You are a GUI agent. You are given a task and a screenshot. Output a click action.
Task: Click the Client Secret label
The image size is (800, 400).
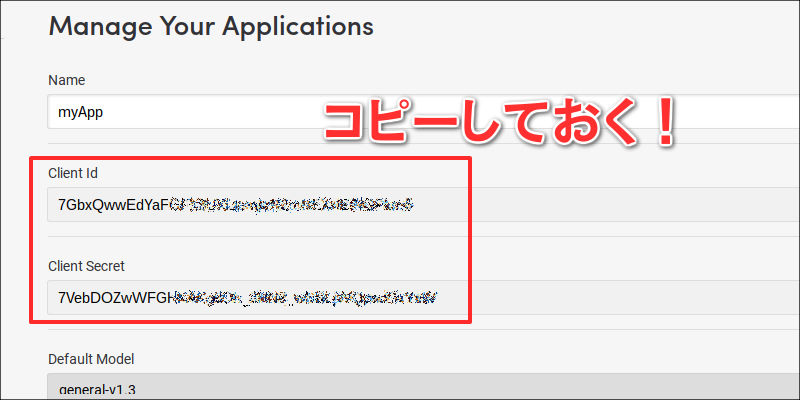point(86,266)
